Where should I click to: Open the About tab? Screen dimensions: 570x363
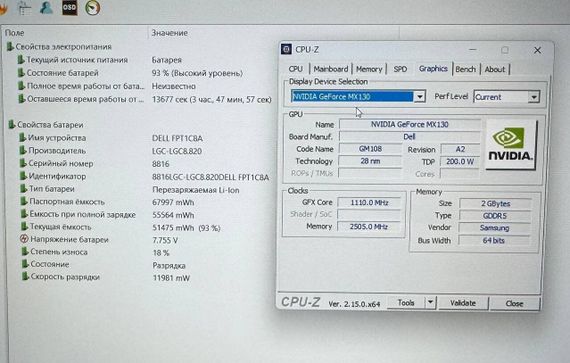[x=495, y=69]
